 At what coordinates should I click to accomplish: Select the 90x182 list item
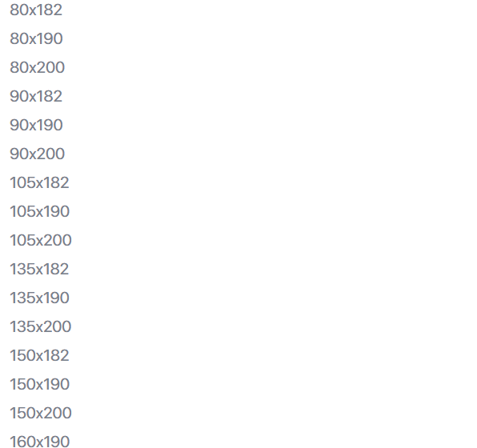36,97
